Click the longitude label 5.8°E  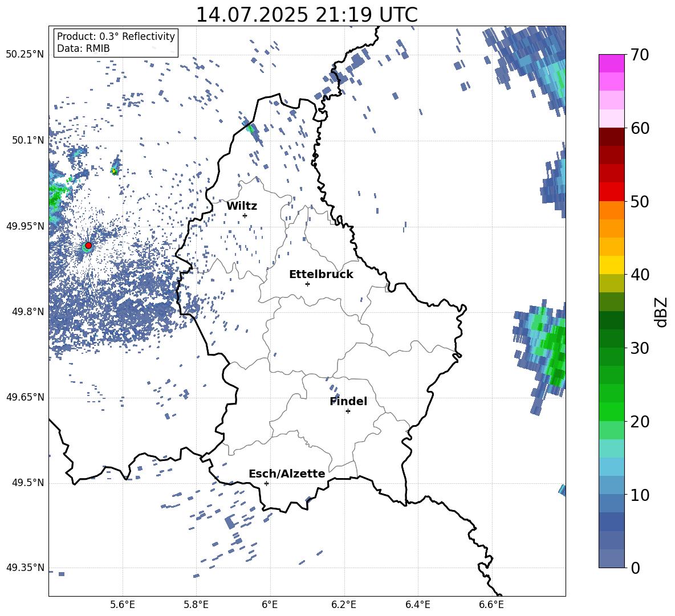click(x=196, y=605)
